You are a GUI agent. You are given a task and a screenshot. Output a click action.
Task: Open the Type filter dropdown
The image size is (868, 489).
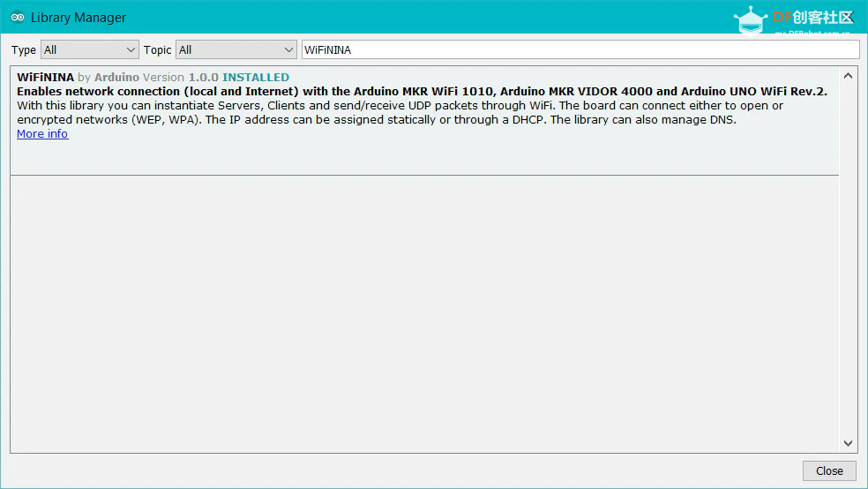[x=89, y=49]
